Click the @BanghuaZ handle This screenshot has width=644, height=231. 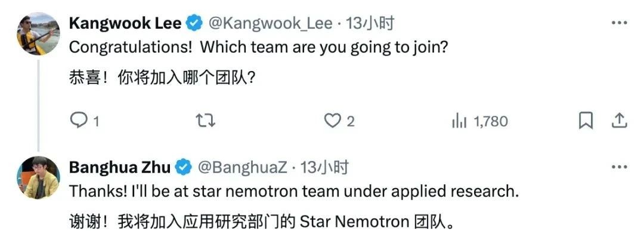(x=242, y=167)
